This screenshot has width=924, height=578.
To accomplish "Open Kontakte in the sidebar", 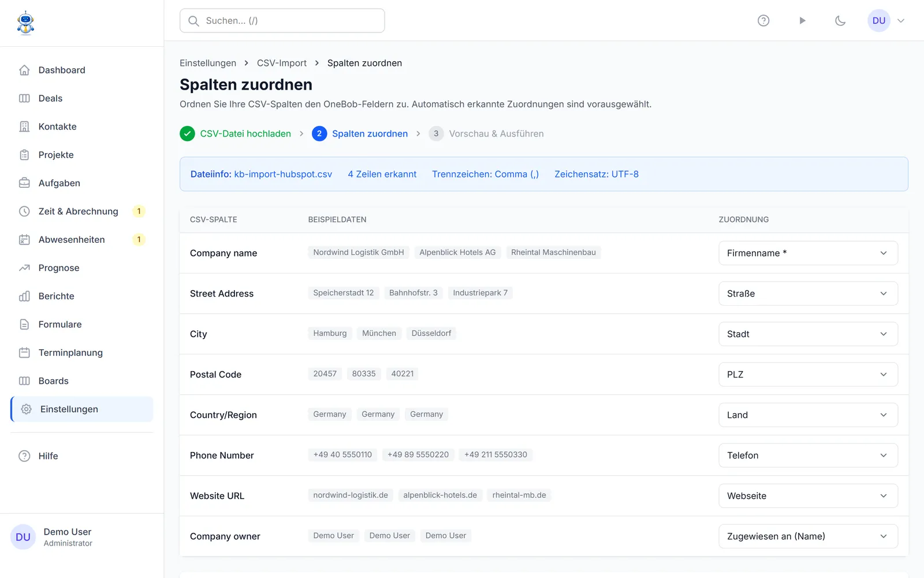I will tap(82, 127).
